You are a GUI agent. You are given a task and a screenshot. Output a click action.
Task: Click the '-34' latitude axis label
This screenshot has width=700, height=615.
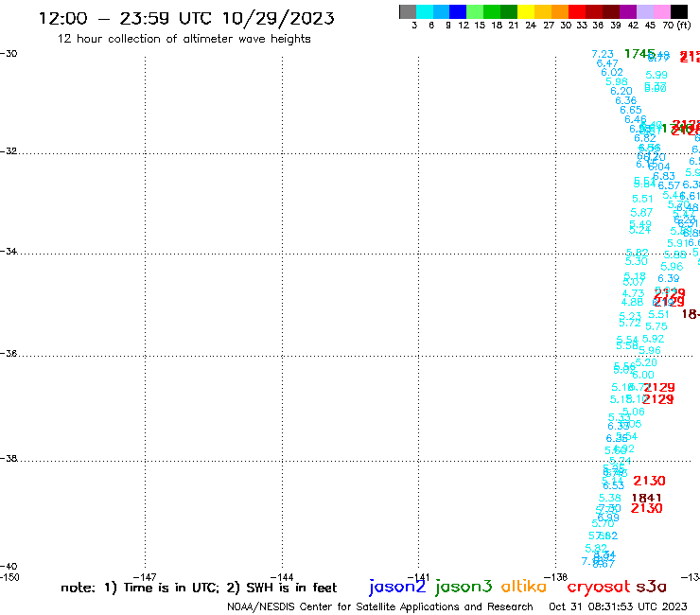point(9,252)
